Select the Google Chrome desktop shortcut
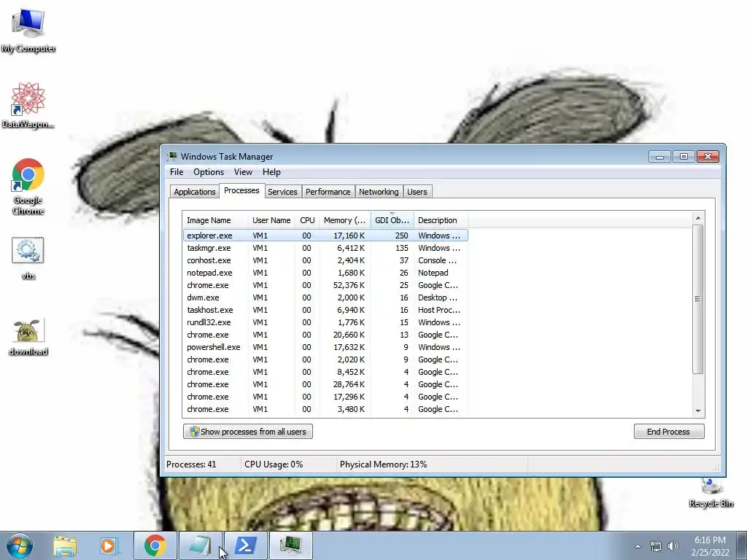This screenshot has height=560, width=747. pyautogui.click(x=28, y=187)
